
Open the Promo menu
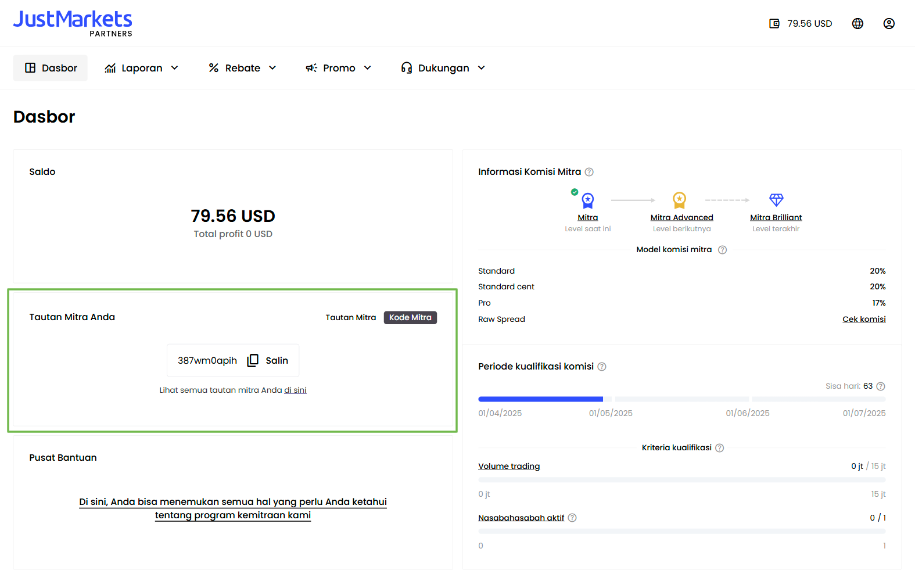[338, 68]
